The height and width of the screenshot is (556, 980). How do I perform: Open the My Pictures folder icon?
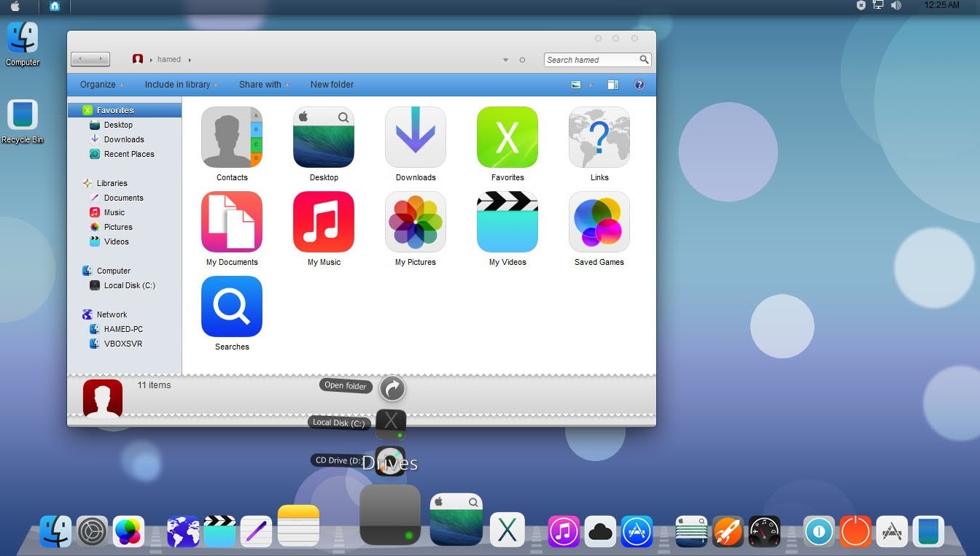pyautogui.click(x=415, y=222)
